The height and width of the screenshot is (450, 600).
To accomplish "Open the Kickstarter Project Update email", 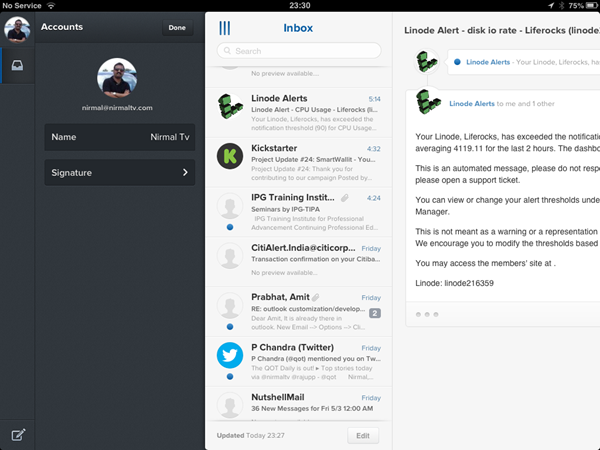I will 299,162.
